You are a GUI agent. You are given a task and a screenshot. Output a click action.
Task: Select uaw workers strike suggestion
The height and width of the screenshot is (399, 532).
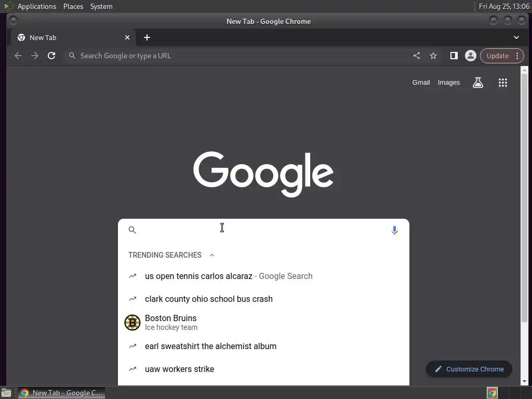coord(263,369)
